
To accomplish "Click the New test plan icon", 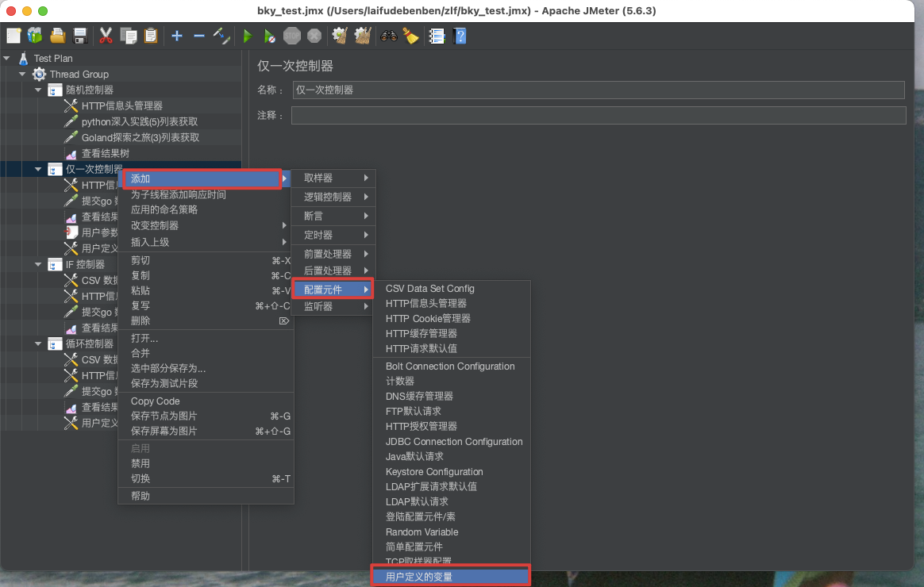I will coord(13,36).
